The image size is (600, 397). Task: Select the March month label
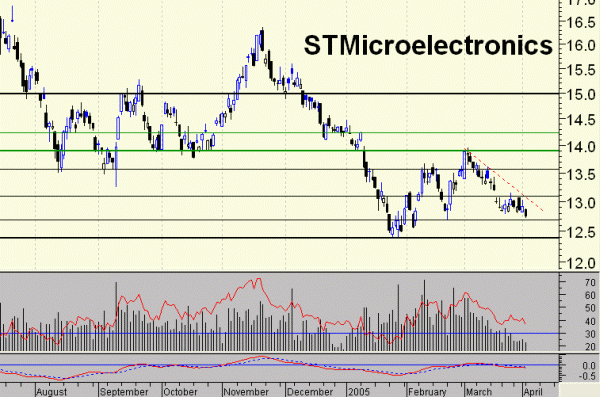point(479,392)
